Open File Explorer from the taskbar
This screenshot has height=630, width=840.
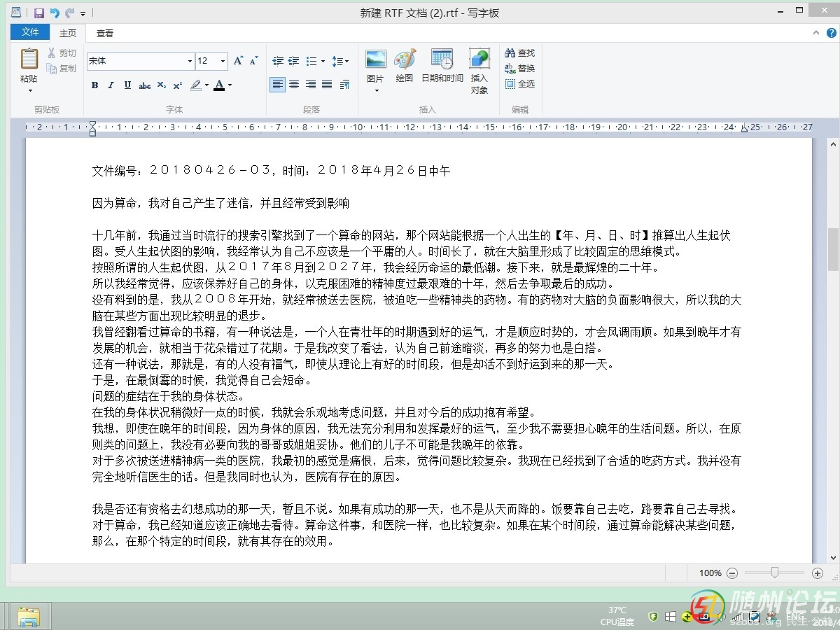[x=29, y=617]
